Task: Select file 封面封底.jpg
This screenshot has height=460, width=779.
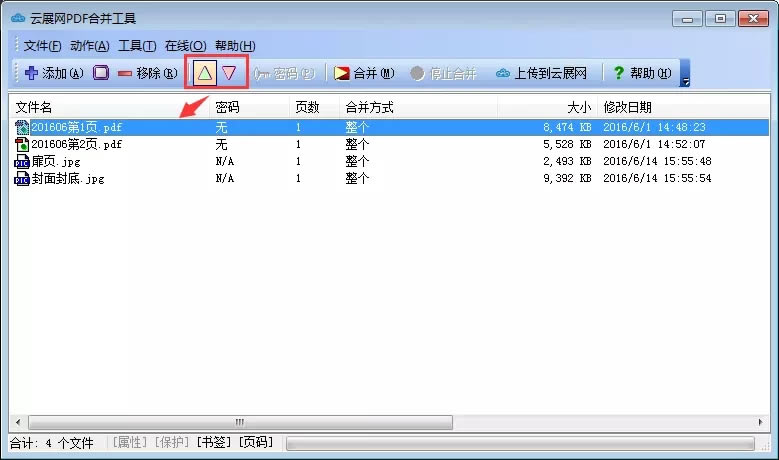Action: [x=68, y=178]
